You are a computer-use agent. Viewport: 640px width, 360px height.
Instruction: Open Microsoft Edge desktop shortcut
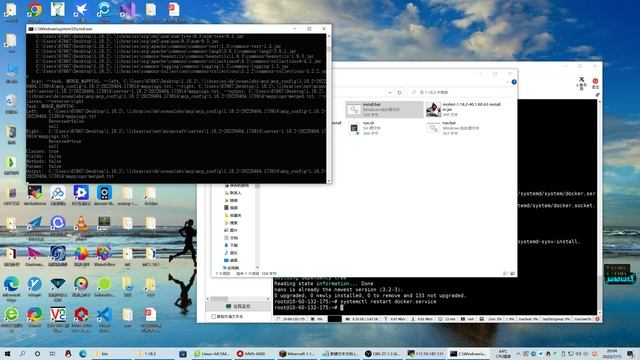11,287
